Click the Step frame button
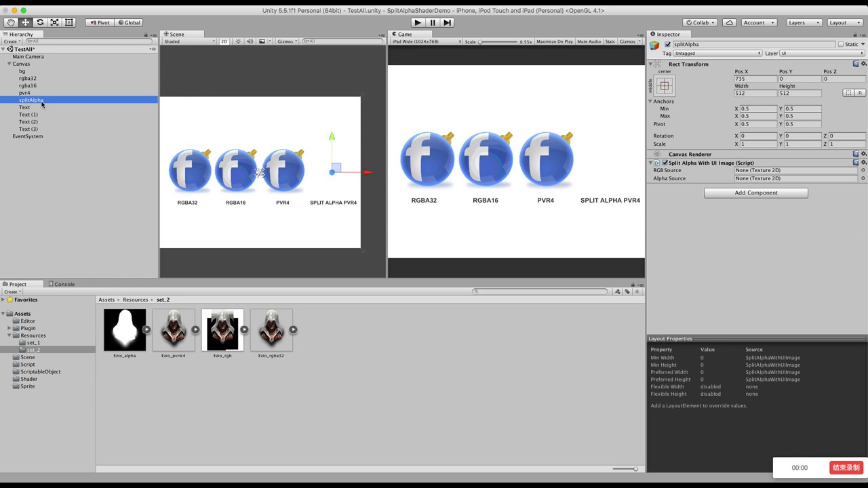Viewport: 868px width, 488px height. [x=448, y=22]
